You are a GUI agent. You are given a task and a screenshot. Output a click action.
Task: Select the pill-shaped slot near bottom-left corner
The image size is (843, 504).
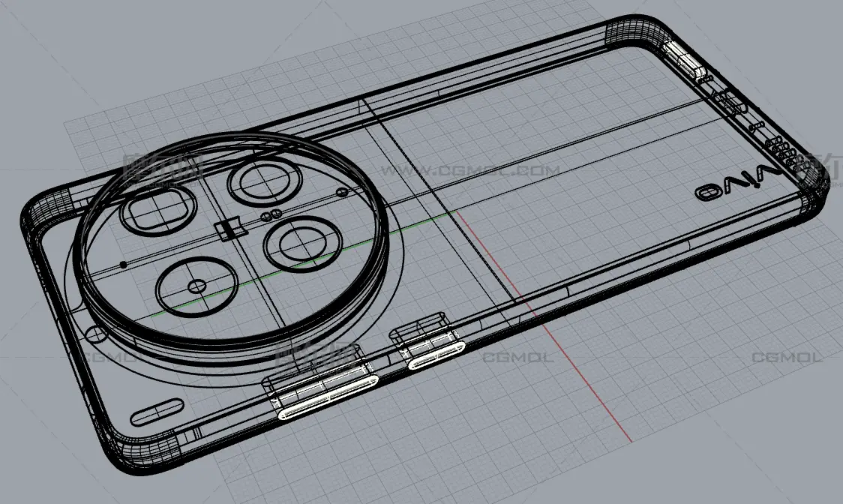(x=157, y=414)
